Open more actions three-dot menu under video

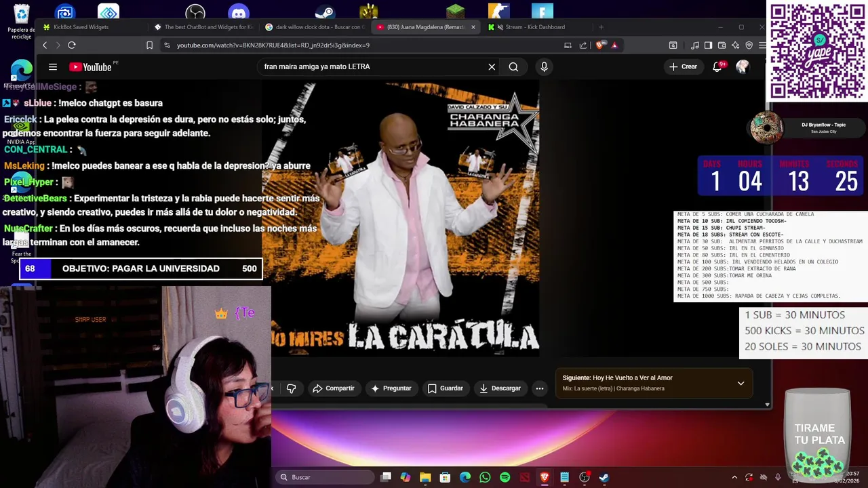click(x=539, y=388)
